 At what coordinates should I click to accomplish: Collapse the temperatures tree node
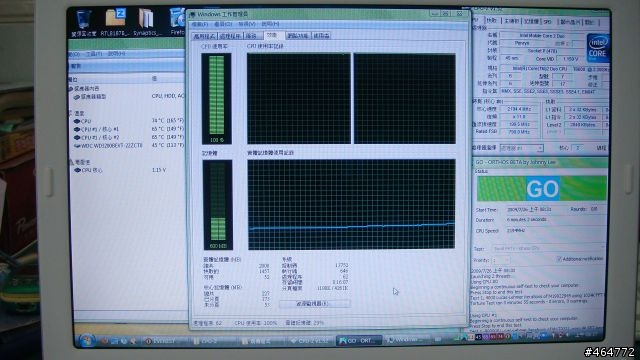coord(71,113)
